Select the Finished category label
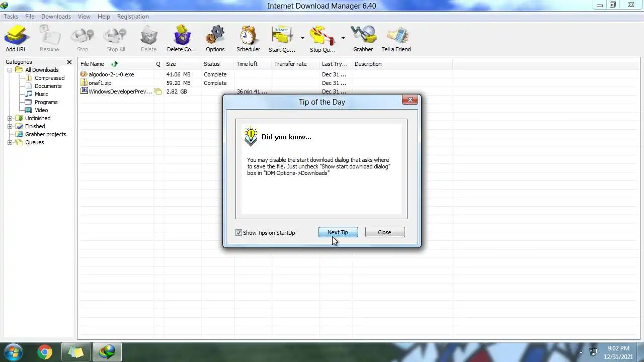This screenshot has height=362, width=644. 35,126
